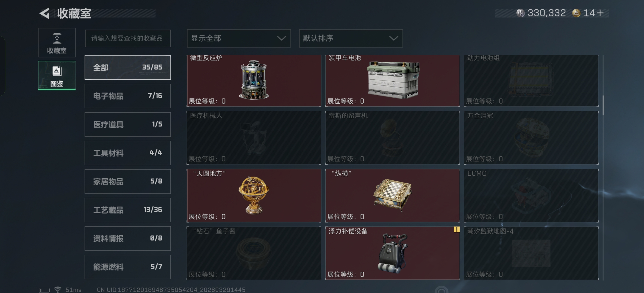The width and height of the screenshot is (644, 293).
Task: Go back using the arrow beside 收藏室
Action: coord(45,13)
